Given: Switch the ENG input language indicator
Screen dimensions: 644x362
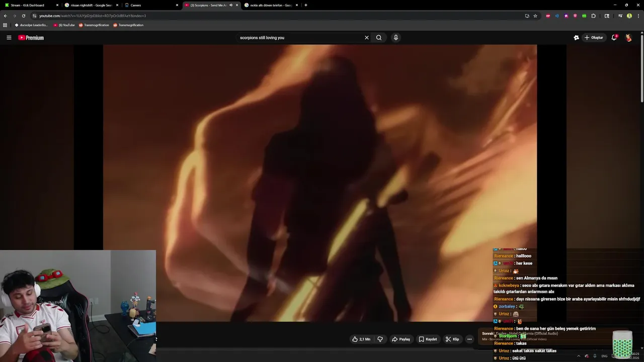Looking at the screenshot, I should click(x=604, y=356).
